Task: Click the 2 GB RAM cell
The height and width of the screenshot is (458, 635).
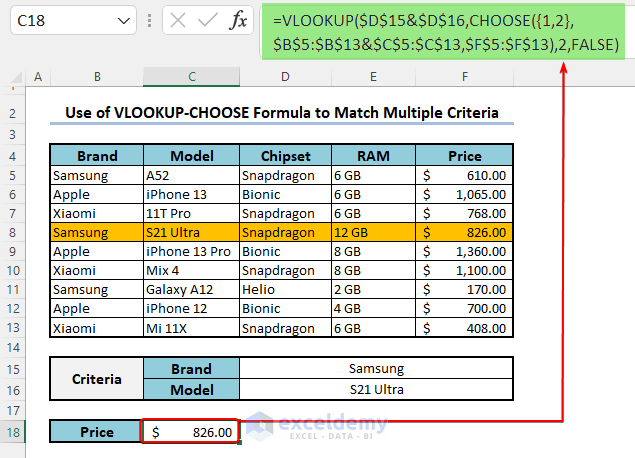Action: 373,290
